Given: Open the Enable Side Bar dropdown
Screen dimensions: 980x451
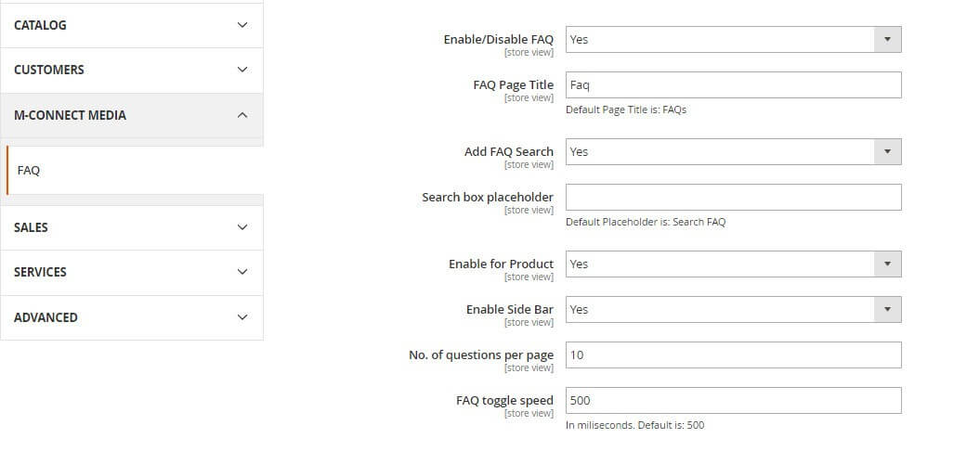Looking at the screenshot, I should pos(733,309).
